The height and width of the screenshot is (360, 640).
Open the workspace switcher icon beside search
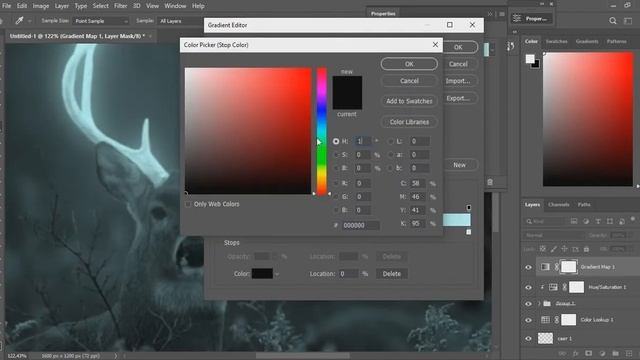[x=628, y=21]
